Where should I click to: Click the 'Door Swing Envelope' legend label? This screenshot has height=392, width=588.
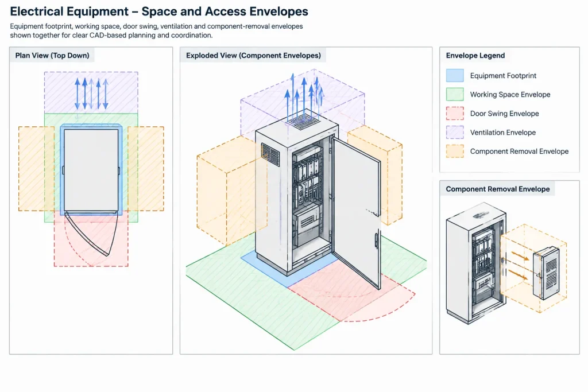tap(504, 114)
